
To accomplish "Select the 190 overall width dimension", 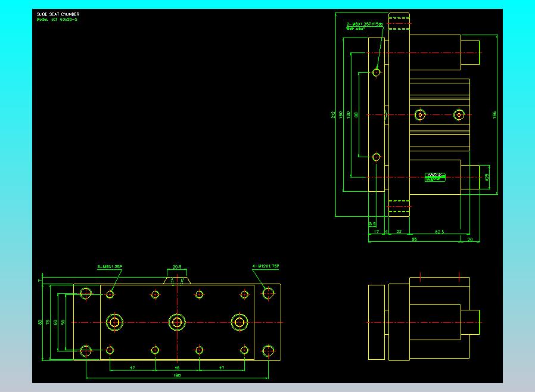I will (x=177, y=376).
